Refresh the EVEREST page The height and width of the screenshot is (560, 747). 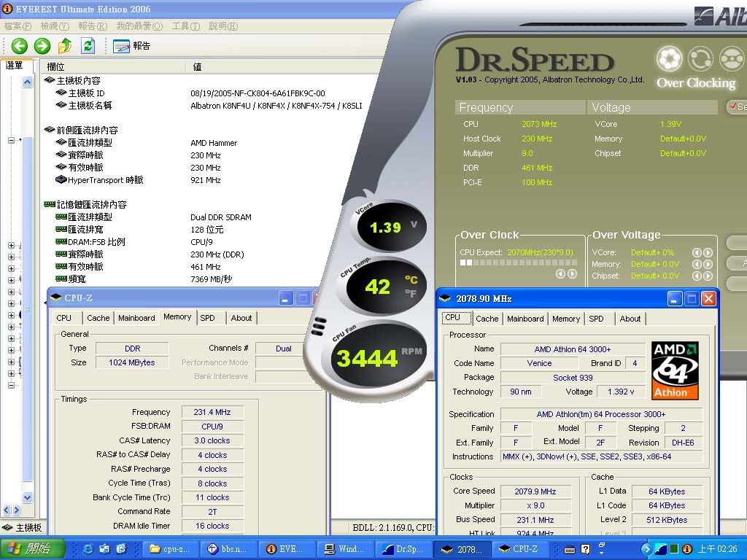point(88,46)
